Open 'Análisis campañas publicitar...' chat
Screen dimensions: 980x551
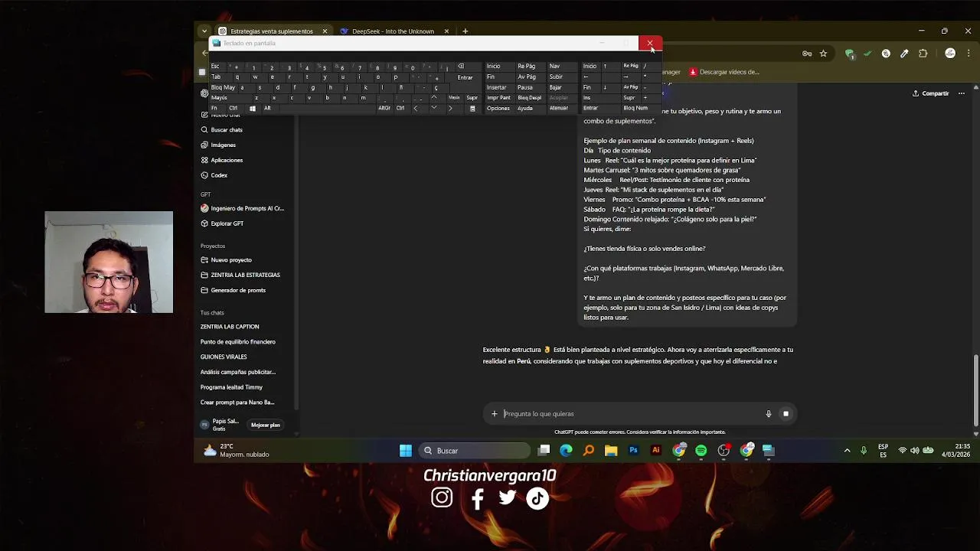coord(237,372)
